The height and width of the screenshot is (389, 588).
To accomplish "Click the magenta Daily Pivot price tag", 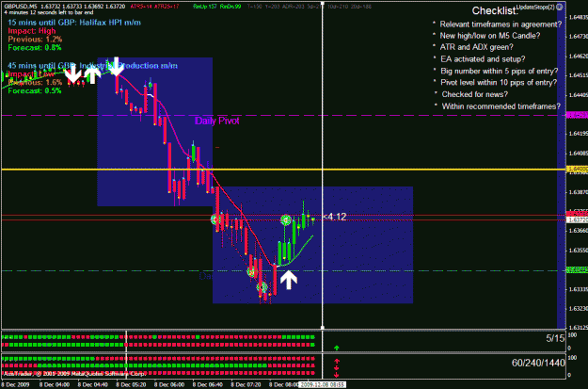I will (577, 115).
